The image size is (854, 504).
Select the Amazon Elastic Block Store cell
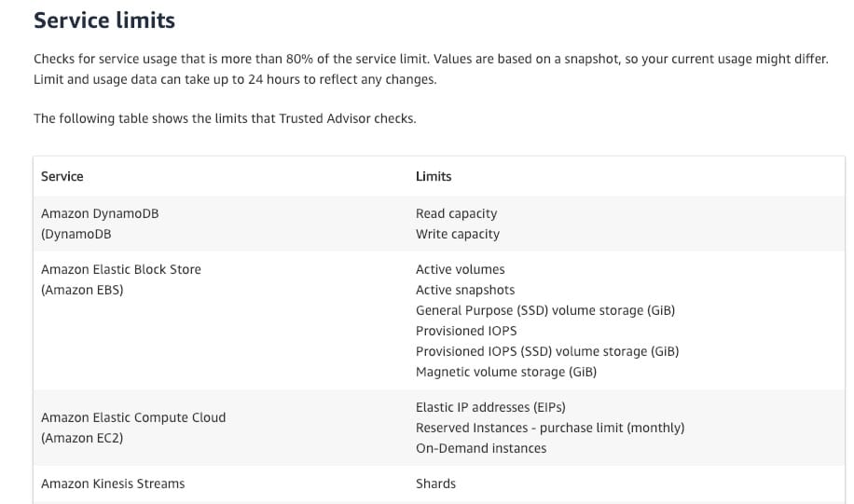coord(120,279)
